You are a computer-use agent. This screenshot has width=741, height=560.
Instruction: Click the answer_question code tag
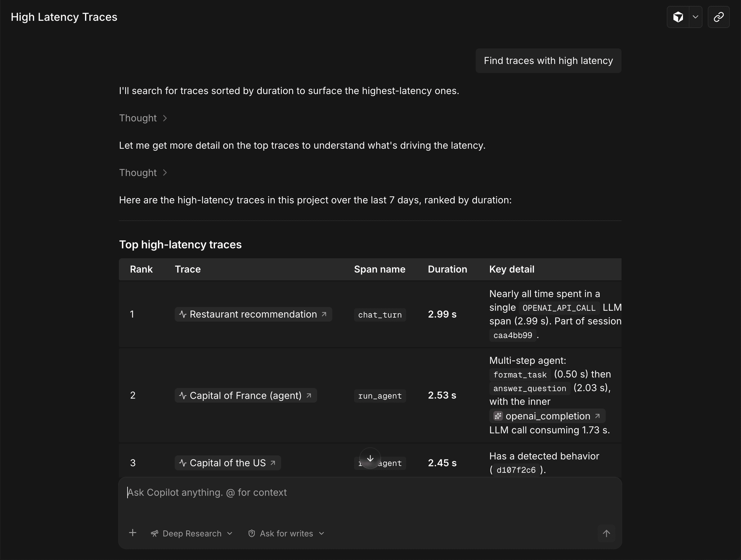530,388
